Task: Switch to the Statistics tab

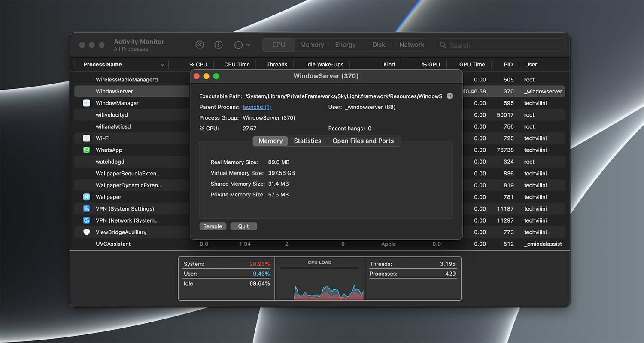Action: pyautogui.click(x=307, y=141)
